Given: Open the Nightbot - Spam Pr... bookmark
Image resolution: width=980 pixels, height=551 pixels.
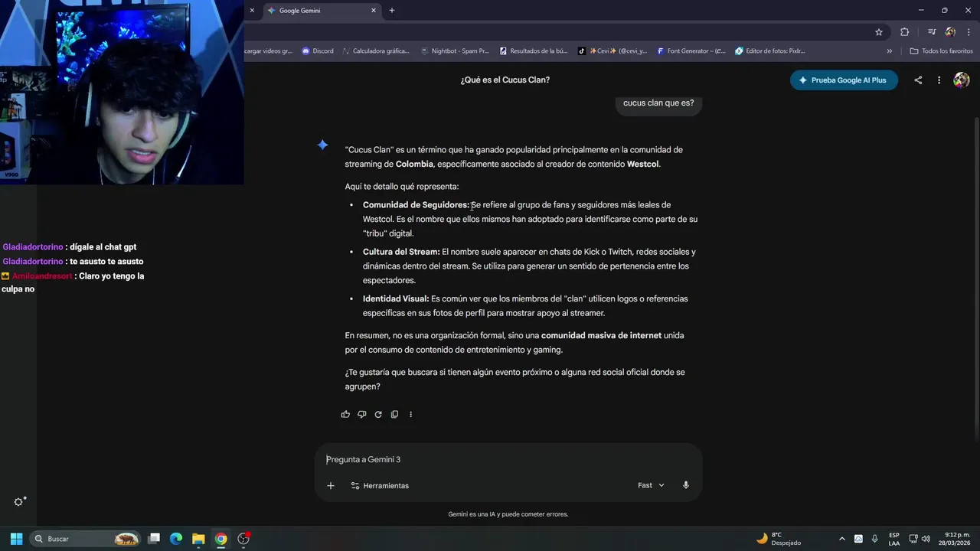Looking at the screenshot, I should pyautogui.click(x=455, y=51).
